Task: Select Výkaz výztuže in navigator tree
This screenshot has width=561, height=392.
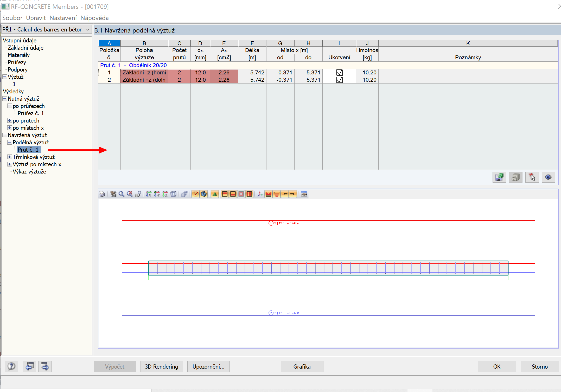Action: (29, 171)
